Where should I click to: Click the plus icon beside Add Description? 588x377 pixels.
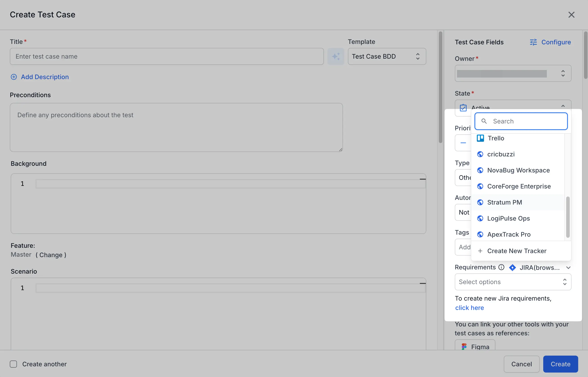[x=14, y=77]
